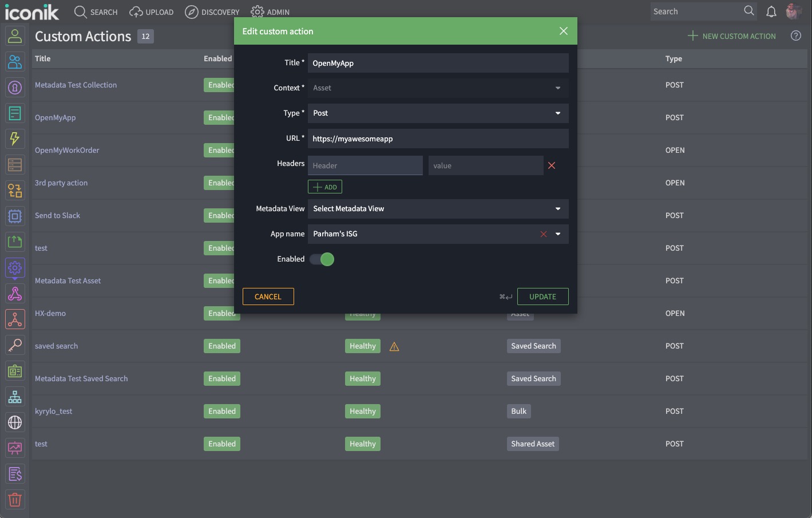Select the groups icon in the sidebar
Viewport: 812px width, 518px height.
click(15, 62)
